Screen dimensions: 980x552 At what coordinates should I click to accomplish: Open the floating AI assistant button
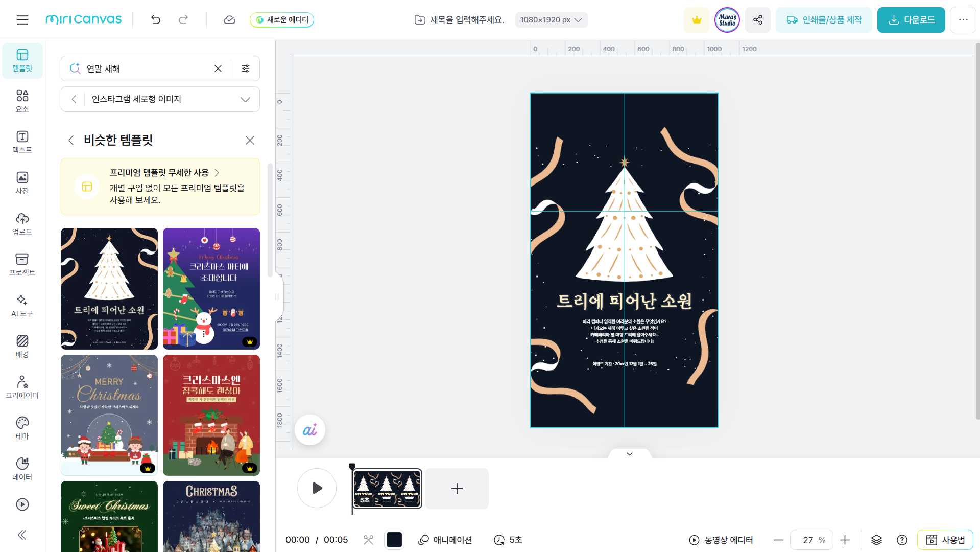[310, 430]
